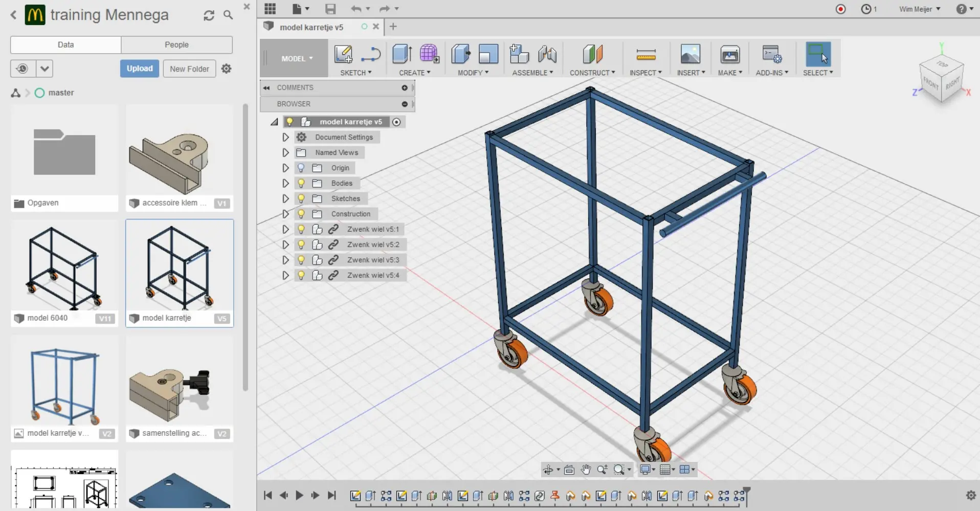Click the 3D Print make icon
980x511 pixels.
[730, 54]
